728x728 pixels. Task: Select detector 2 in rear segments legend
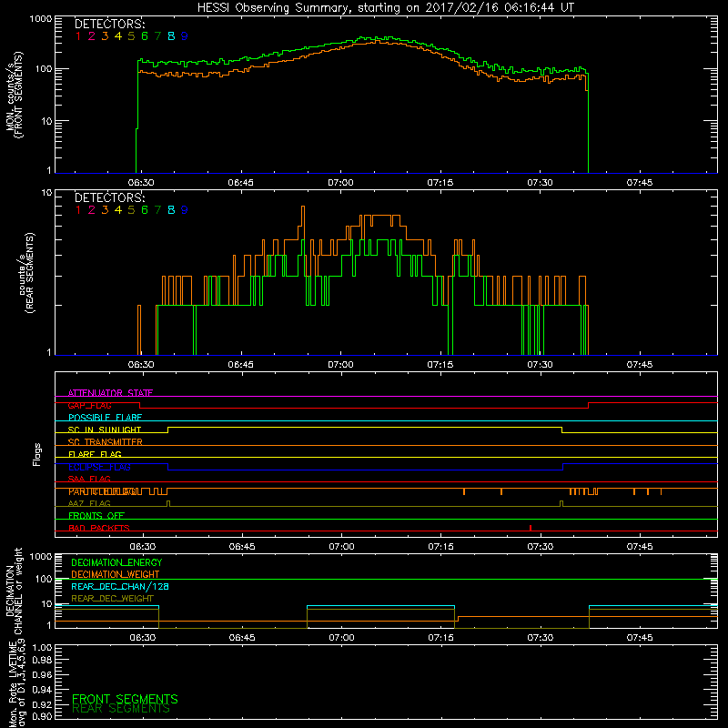click(x=92, y=210)
